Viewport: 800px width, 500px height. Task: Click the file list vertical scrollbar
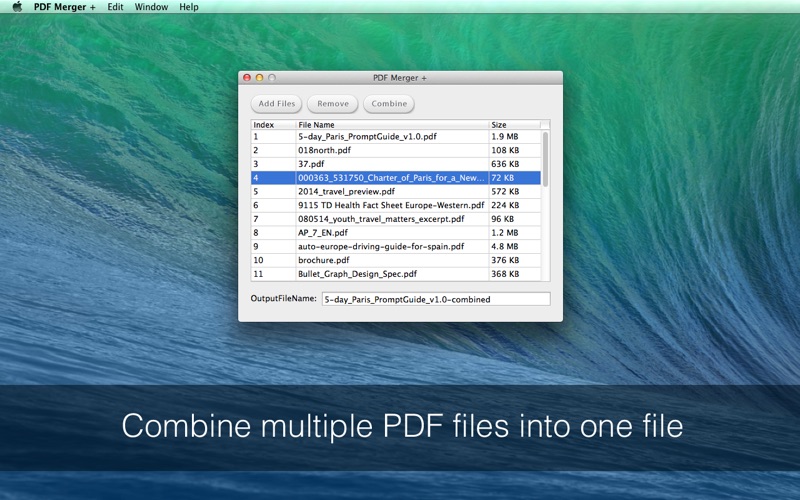tap(545, 170)
